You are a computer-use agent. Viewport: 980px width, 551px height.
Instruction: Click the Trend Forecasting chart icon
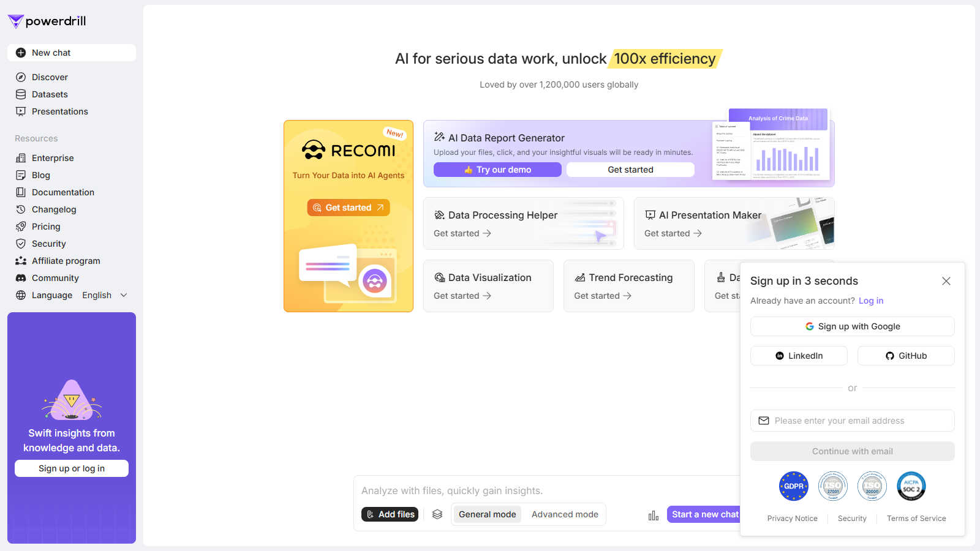point(579,277)
